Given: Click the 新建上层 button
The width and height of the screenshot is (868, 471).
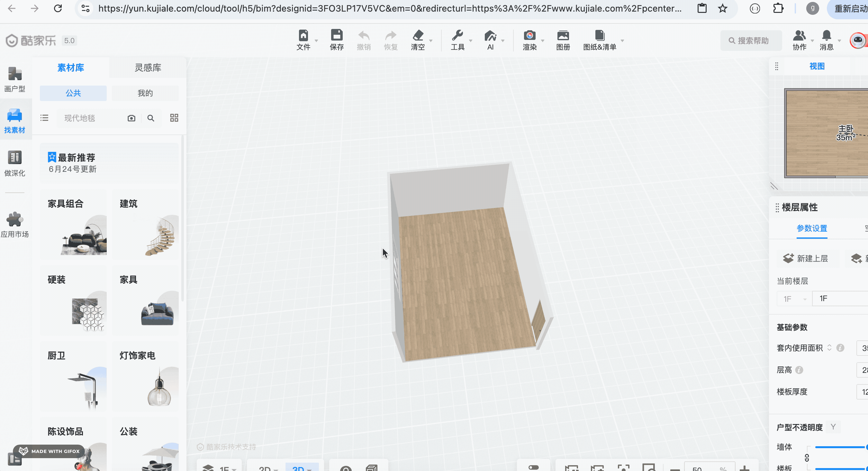Looking at the screenshot, I should pos(806,258).
